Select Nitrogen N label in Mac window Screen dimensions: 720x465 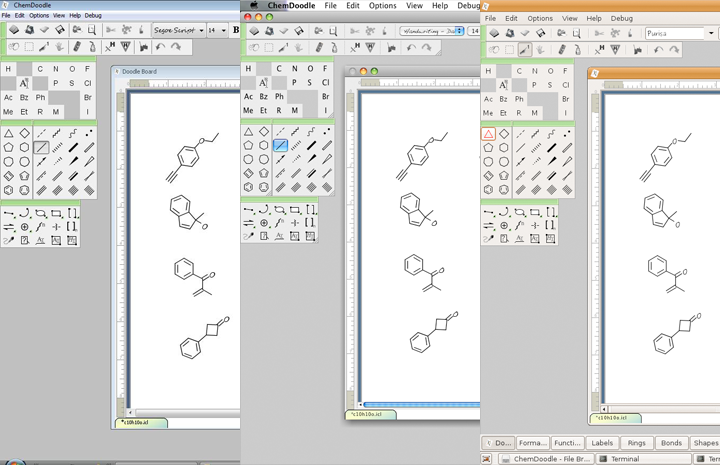(295, 68)
